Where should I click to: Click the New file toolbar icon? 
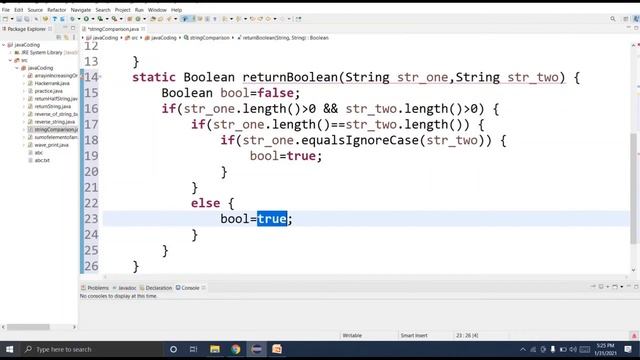(5, 19)
